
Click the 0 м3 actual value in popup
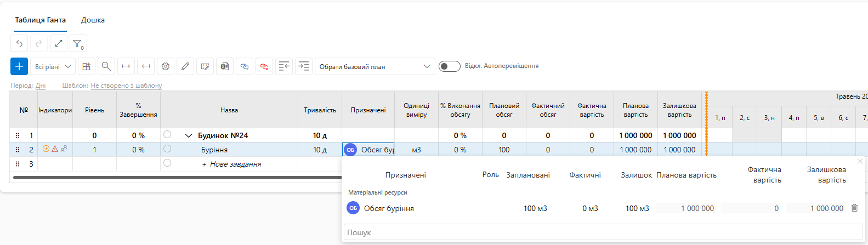590,208
